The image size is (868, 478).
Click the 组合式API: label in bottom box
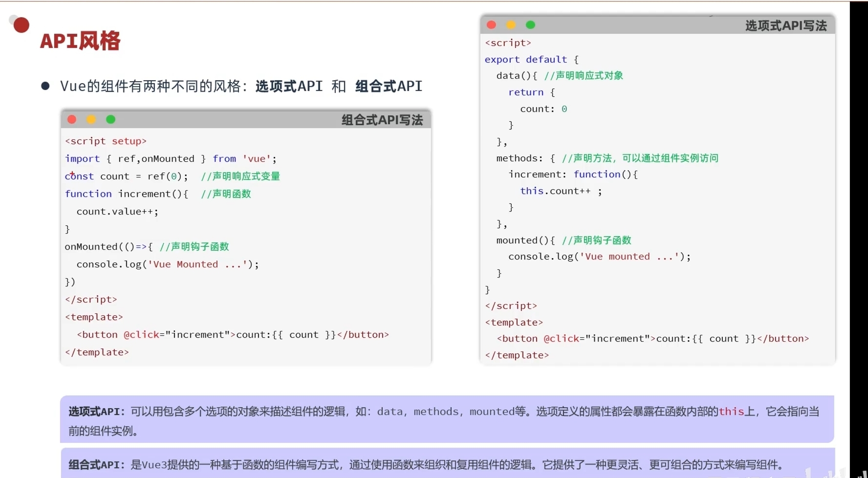click(x=97, y=465)
